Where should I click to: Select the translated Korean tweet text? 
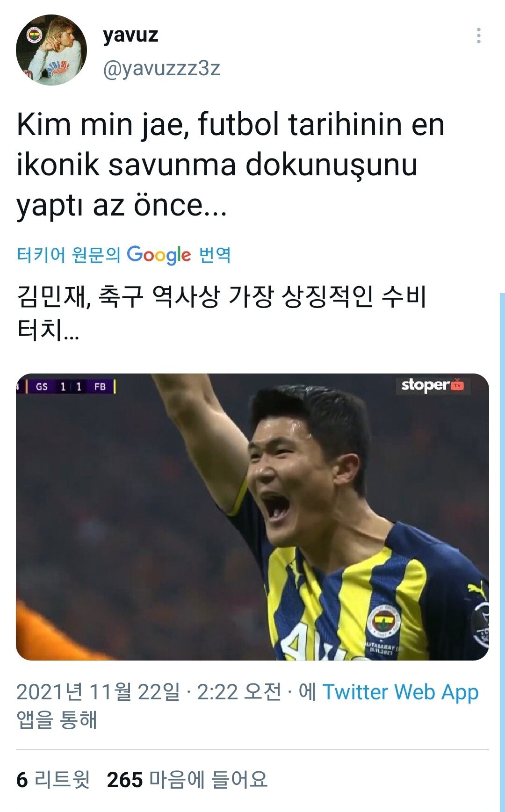(x=222, y=313)
